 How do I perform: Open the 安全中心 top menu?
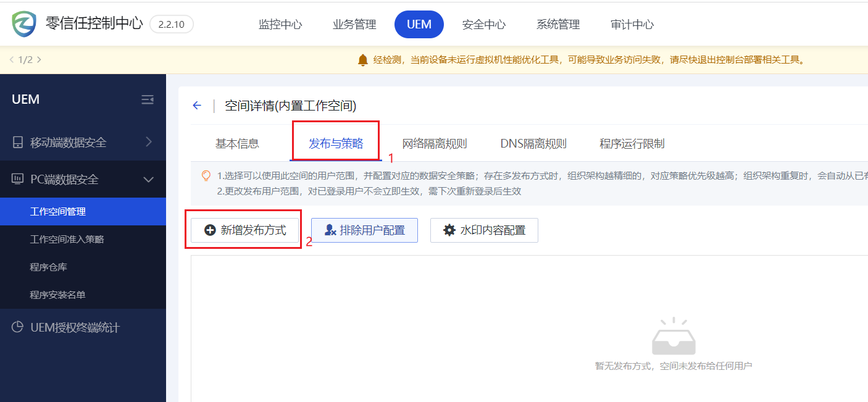pyautogui.click(x=484, y=25)
